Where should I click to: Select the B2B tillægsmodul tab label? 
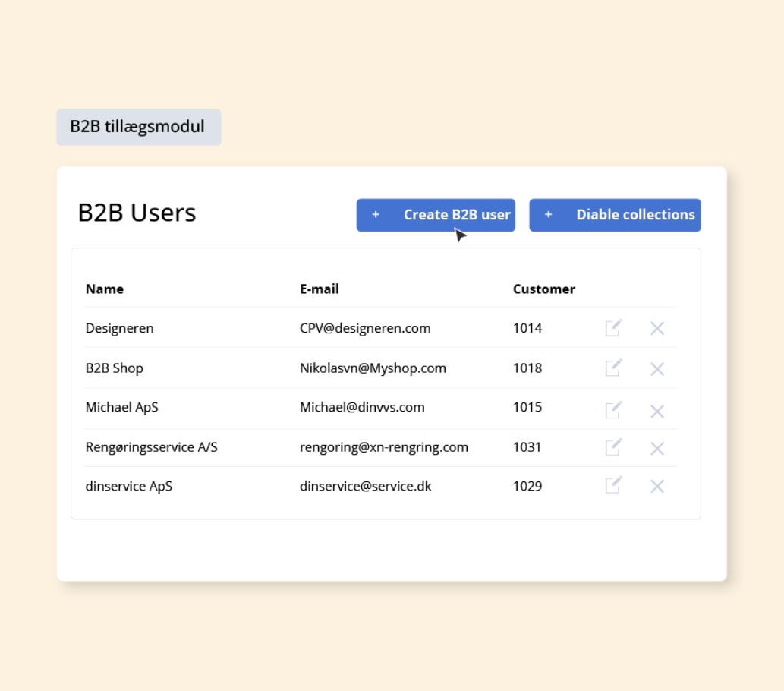point(138,127)
